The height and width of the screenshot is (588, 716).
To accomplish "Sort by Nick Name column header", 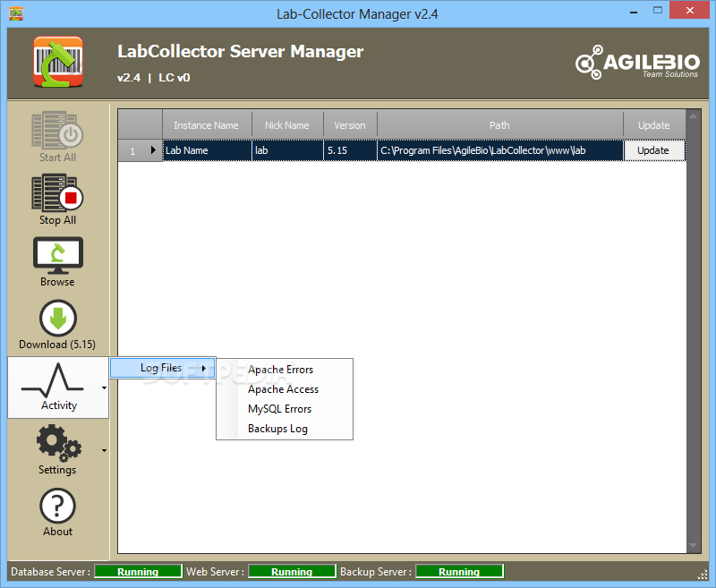I will pyautogui.click(x=287, y=125).
